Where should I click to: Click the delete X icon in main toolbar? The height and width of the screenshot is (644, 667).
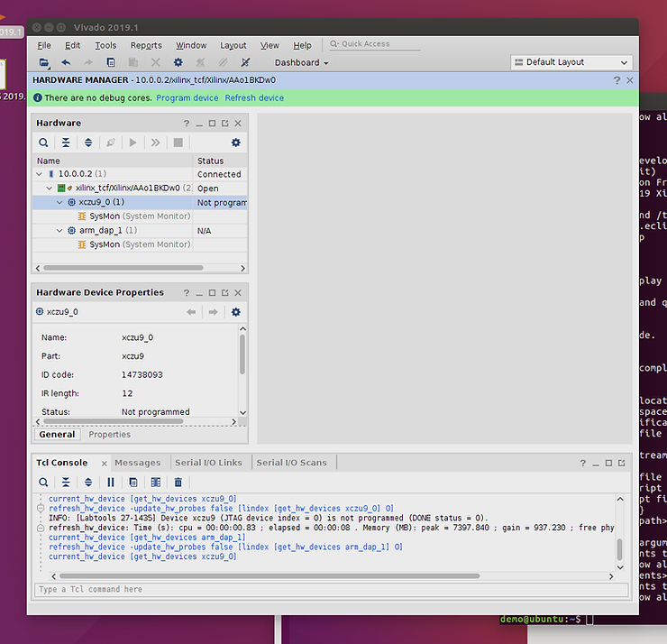pyautogui.click(x=156, y=62)
